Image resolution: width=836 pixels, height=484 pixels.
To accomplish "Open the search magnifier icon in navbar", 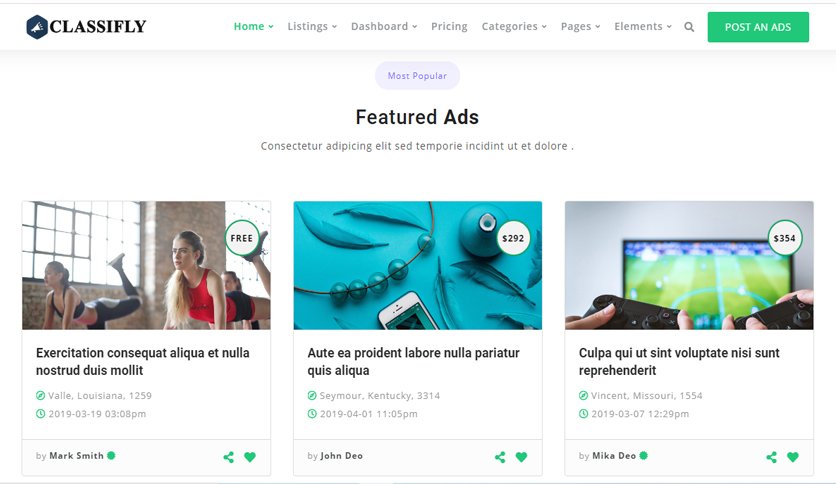I will (689, 27).
